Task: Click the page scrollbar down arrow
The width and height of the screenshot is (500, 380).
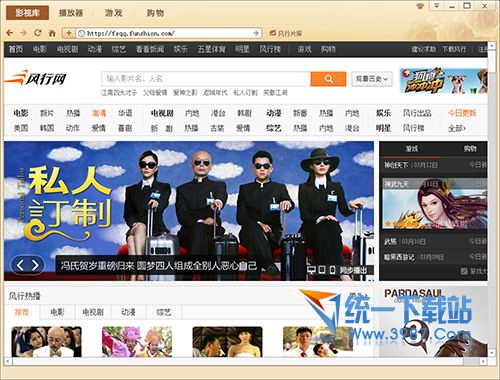Action: (x=491, y=353)
